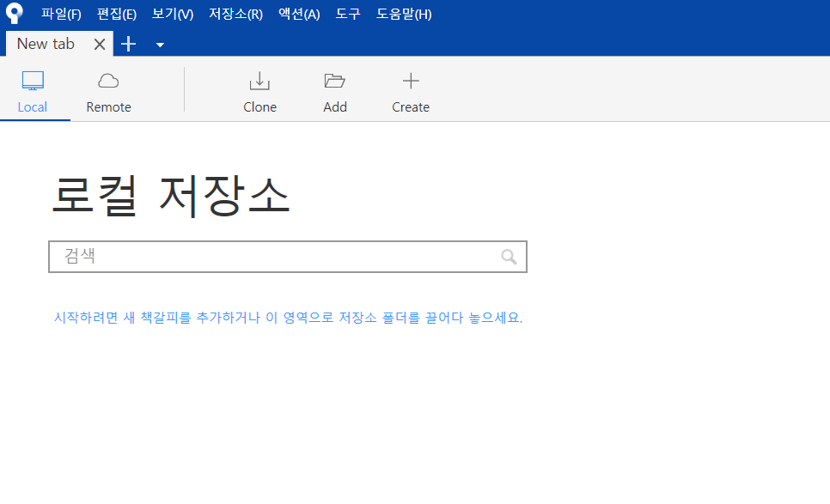
Task: Click the 로컬 저장소 heading
Action: click(171, 196)
